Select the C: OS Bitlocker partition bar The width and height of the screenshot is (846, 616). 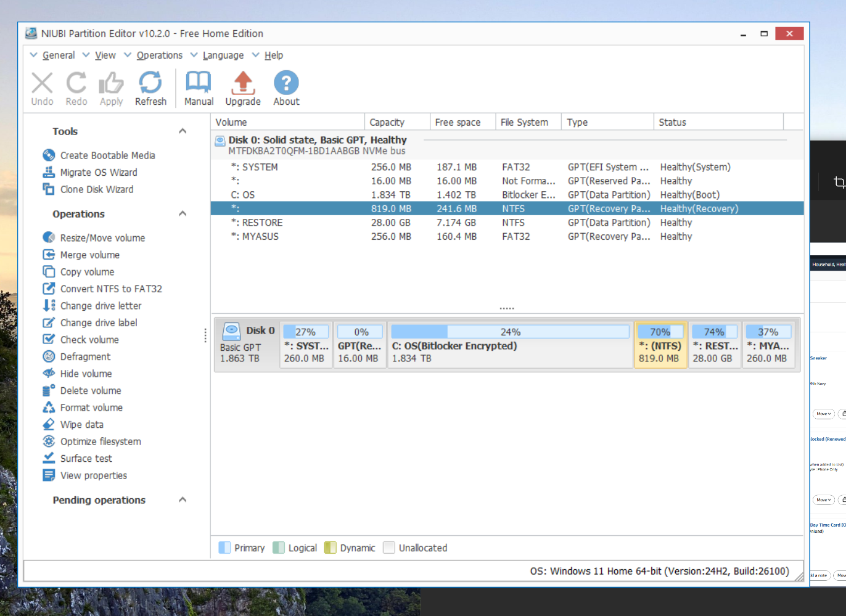[x=510, y=345]
